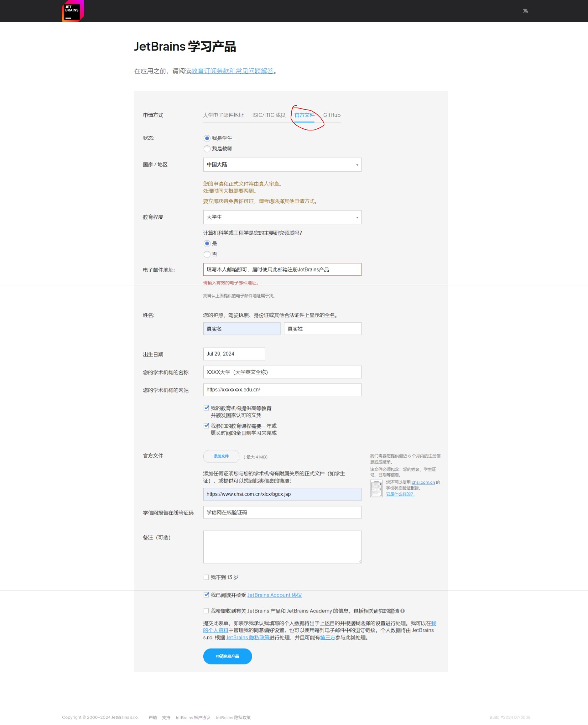Open the JetBrains 隐私政策 link in paragraph
588x725 pixels.
tap(247, 638)
